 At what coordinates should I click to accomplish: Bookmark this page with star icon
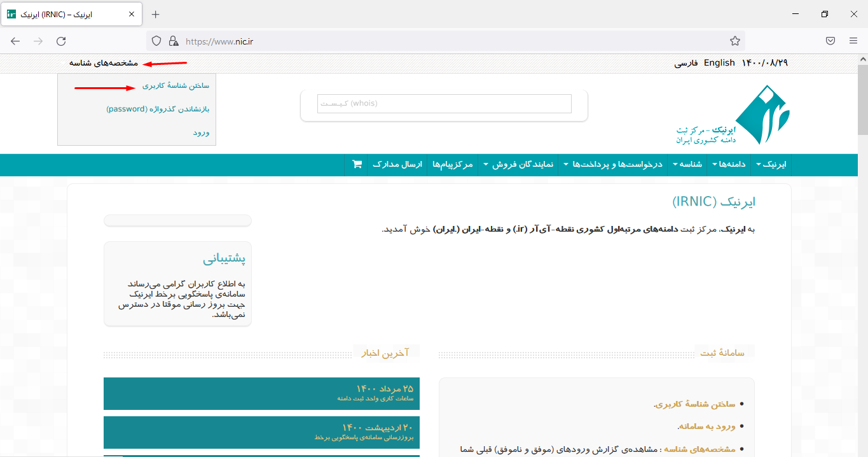[x=735, y=41]
